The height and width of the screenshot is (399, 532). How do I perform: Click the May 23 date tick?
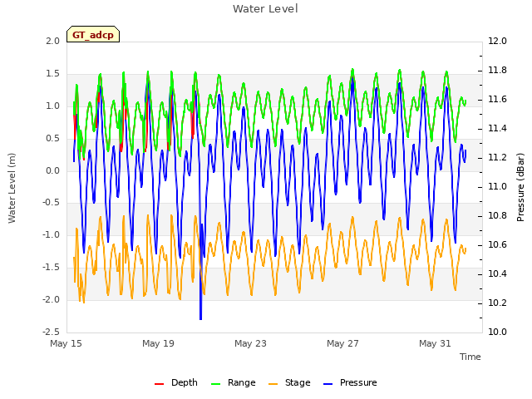click(x=250, y=343)
